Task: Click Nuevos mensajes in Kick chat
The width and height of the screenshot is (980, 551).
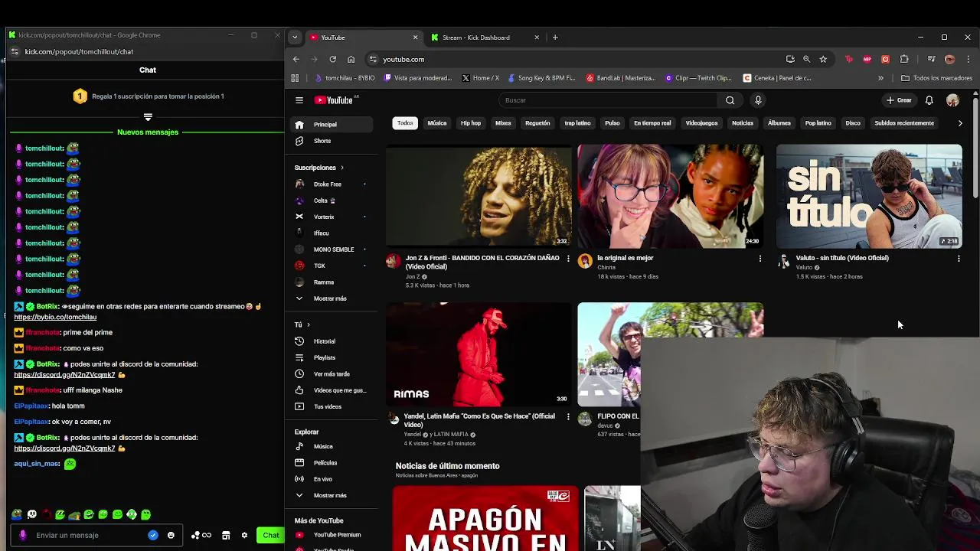Action: 148,132
